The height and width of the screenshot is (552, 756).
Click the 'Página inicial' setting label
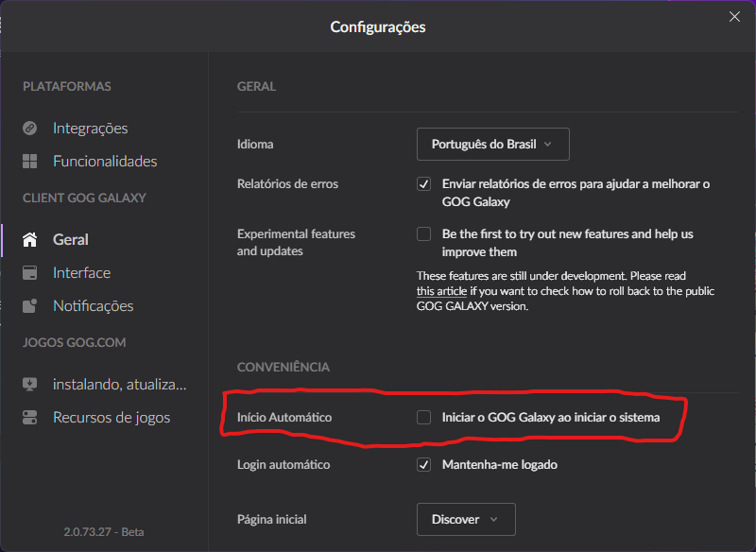271,519
